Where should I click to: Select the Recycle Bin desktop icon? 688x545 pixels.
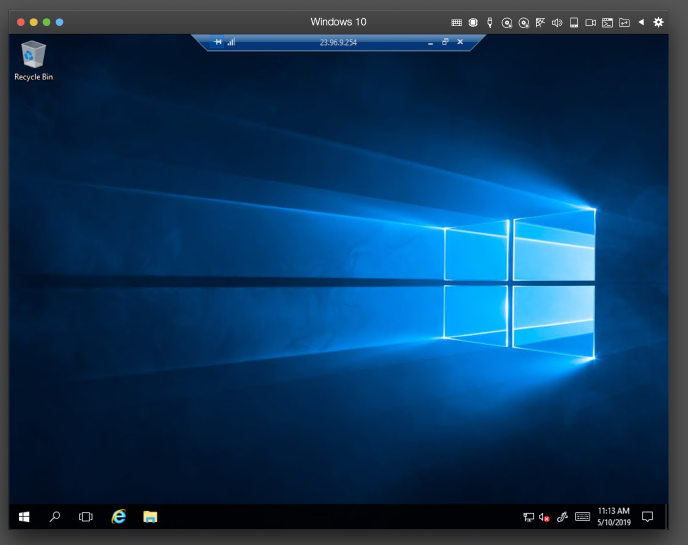click(x=33, y=61)
